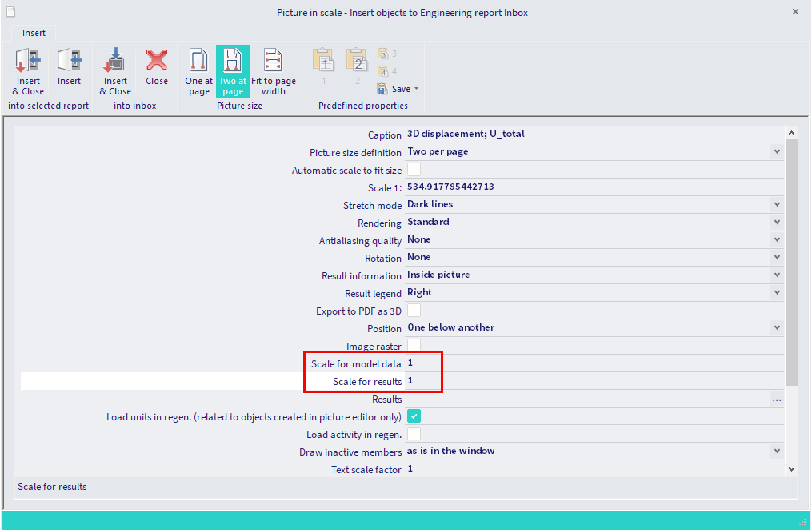Switch to the Insert ribbon tab
The image size is (812, 530).
[x=34, y=33]
